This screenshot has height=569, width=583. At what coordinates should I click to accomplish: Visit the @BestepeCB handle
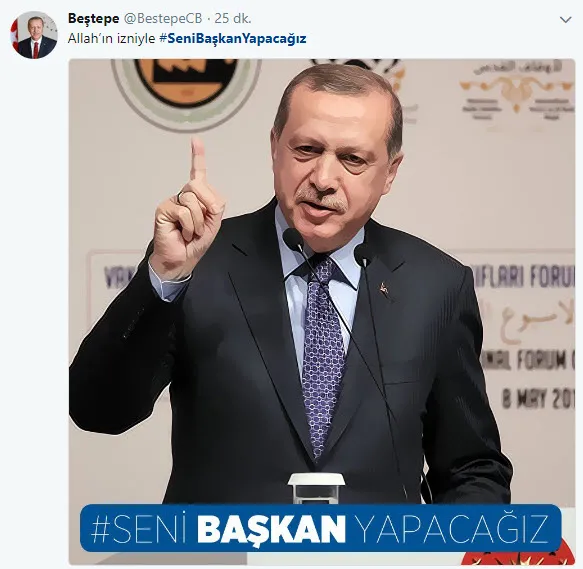click(162, 19)
